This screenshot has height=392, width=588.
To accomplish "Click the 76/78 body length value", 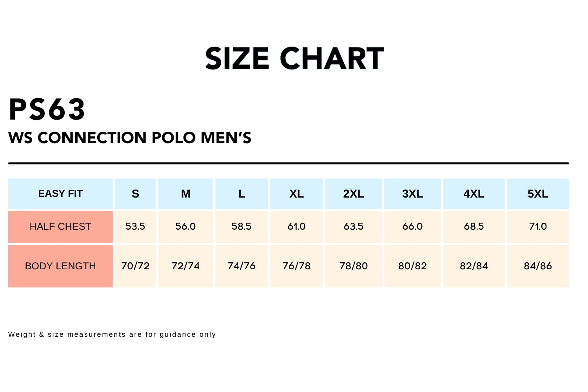I will click(296, 266).
